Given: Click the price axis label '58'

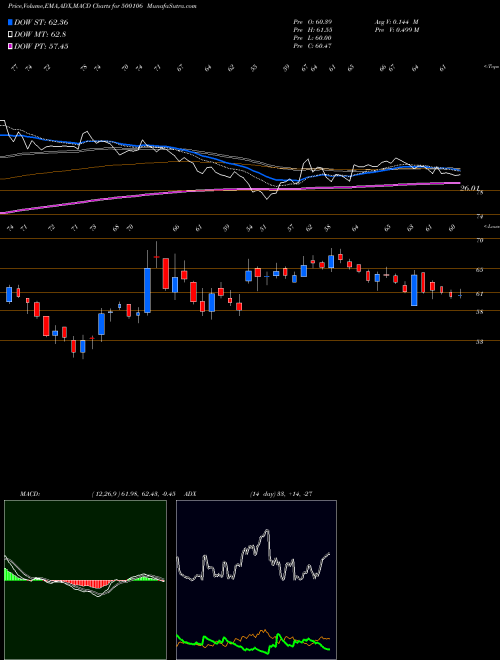Looking at the screenshot, I should 479,312.
